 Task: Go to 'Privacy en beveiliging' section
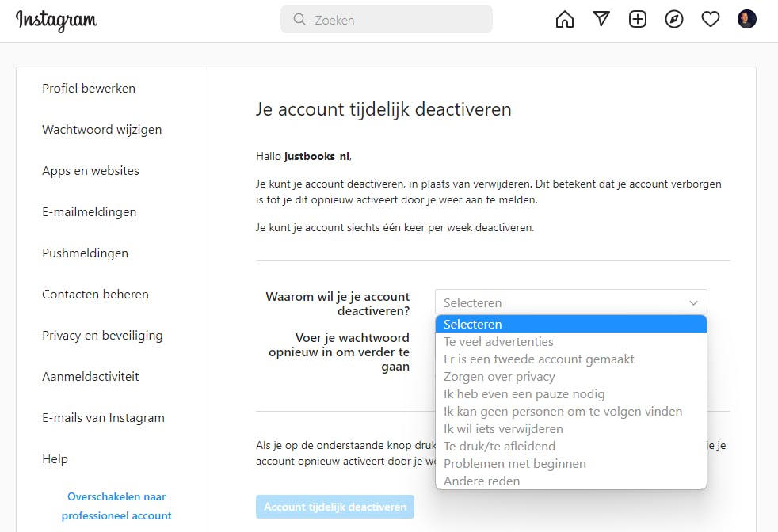tap(102, 336)
